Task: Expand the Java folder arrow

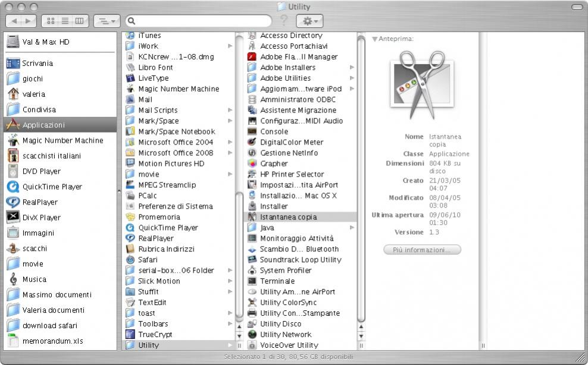Action: pyautogui.click(x=352, y=228)
